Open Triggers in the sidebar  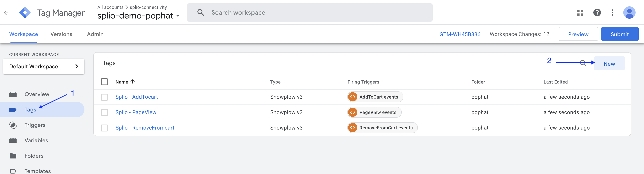(35, 125)
